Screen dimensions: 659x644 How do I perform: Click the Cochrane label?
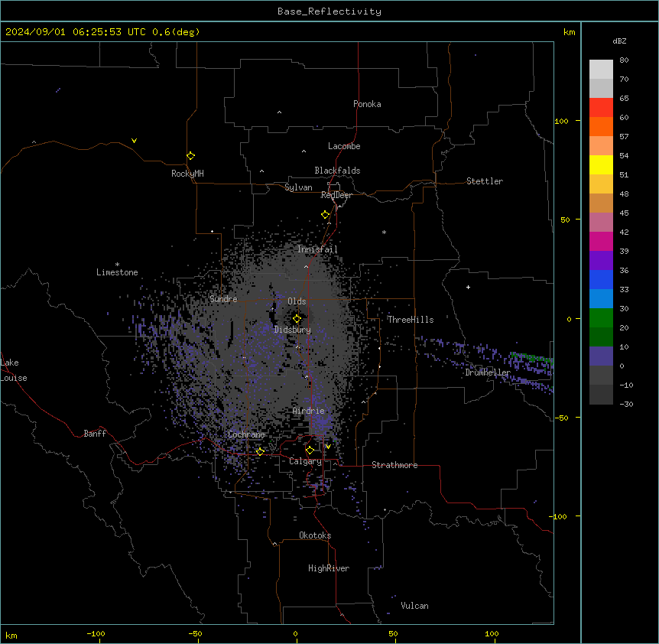[246, 434]
